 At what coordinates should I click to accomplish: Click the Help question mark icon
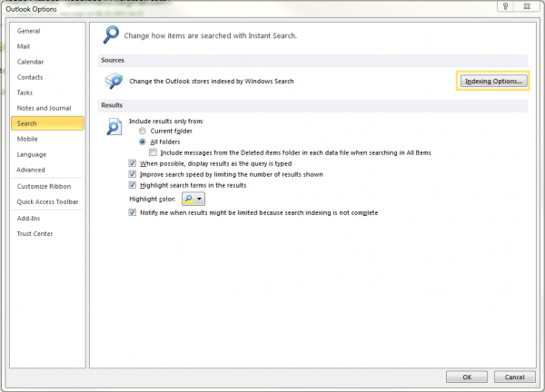[502, 6]
